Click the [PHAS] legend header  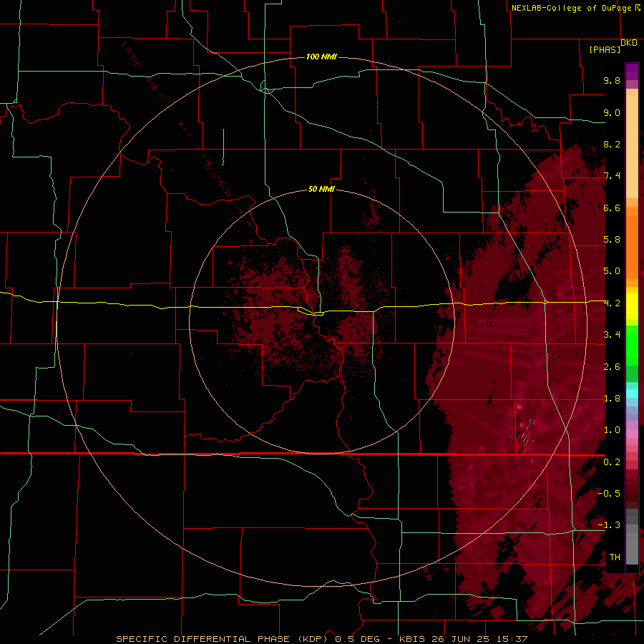pos(605,49)
